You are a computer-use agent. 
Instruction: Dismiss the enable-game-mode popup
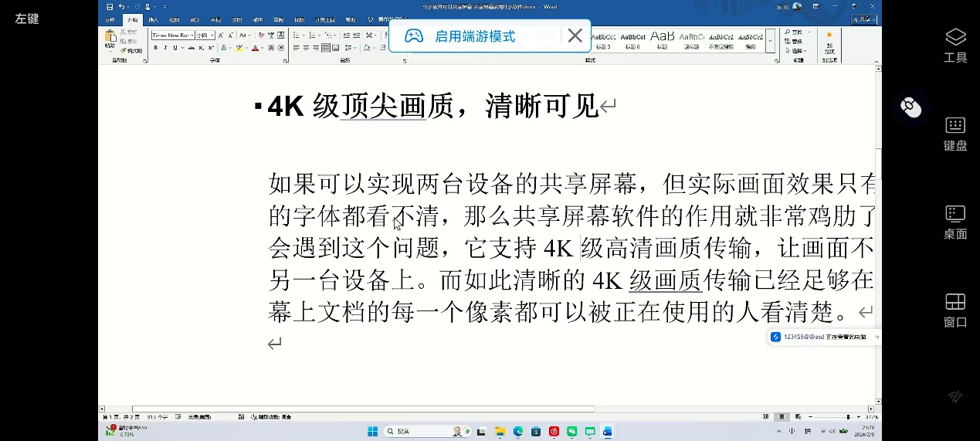[575, 36]
